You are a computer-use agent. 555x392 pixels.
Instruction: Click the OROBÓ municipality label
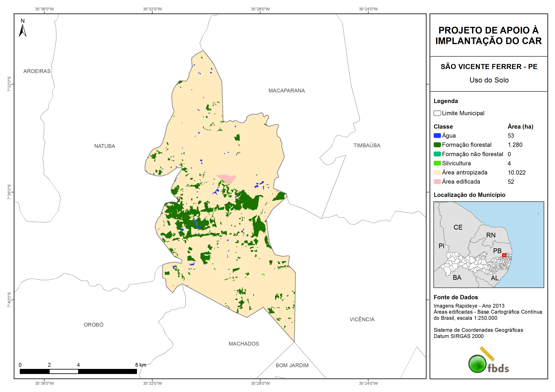click(x=93, y=325)
